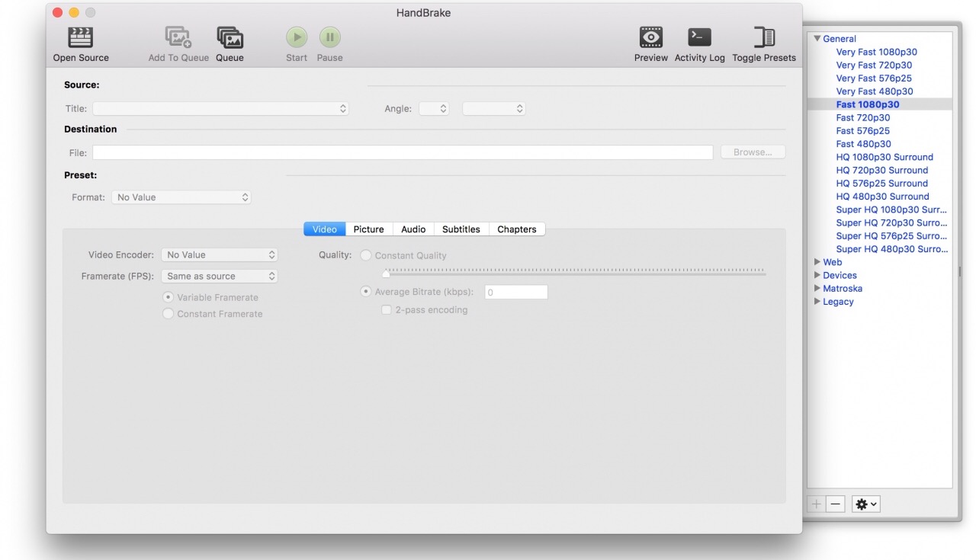Open the Format dropdown showing No Value
This screenshot has width=976, height=560.
click(x=181, y=197)
